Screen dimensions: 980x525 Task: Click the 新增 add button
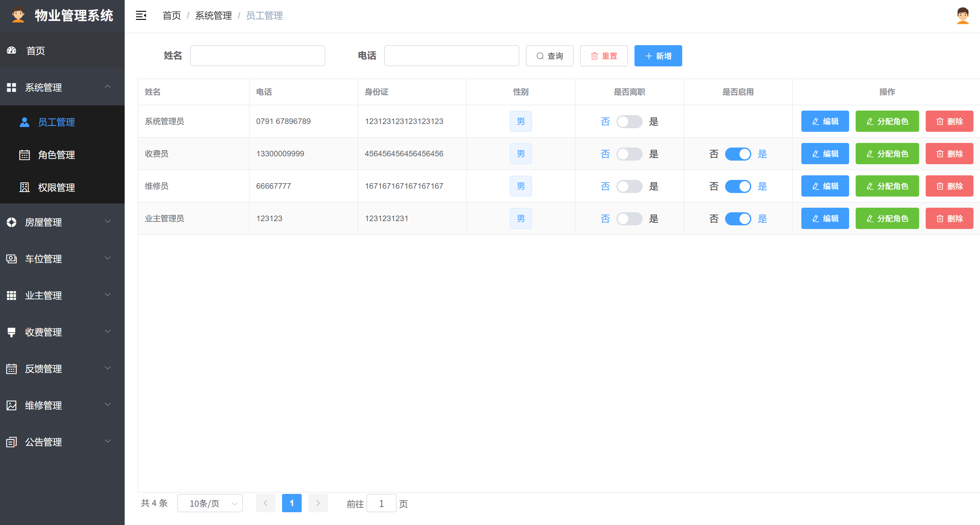(658, 56)
